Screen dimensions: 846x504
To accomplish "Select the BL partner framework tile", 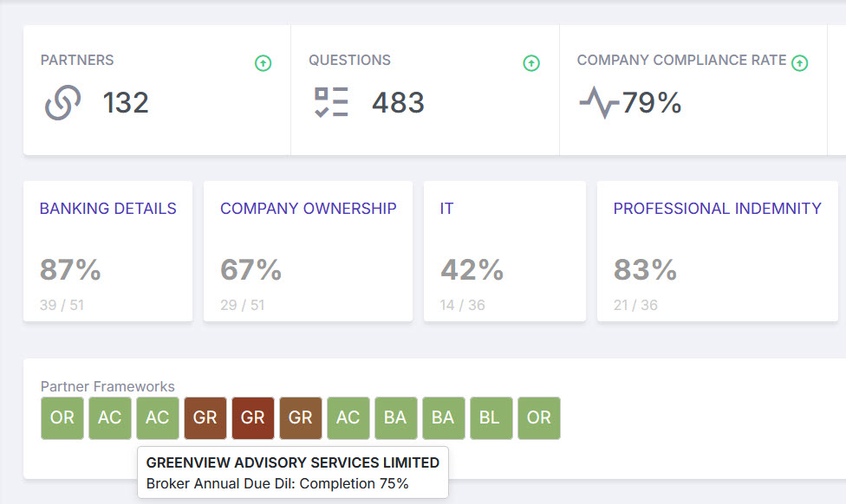I will pos(491,418).
